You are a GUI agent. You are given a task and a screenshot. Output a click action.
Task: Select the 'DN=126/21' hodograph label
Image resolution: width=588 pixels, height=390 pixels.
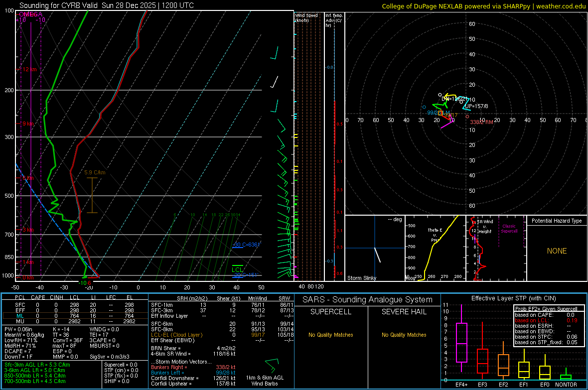454,99
